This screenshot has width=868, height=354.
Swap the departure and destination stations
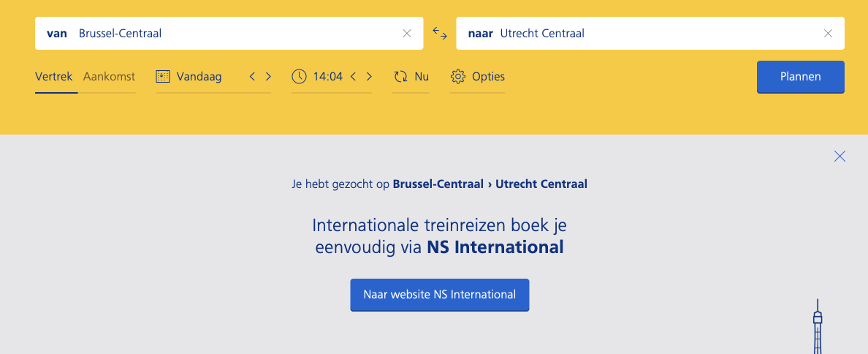coord(440,33)
